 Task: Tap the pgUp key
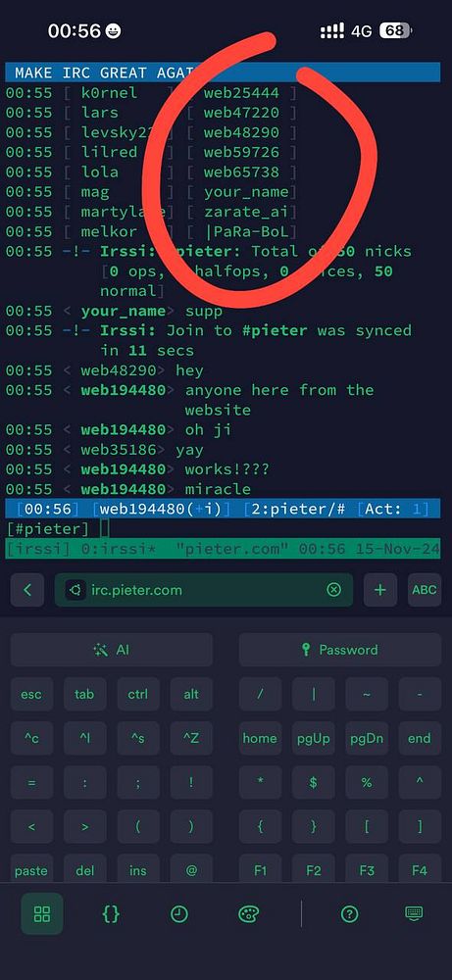(x=313, y=738)
